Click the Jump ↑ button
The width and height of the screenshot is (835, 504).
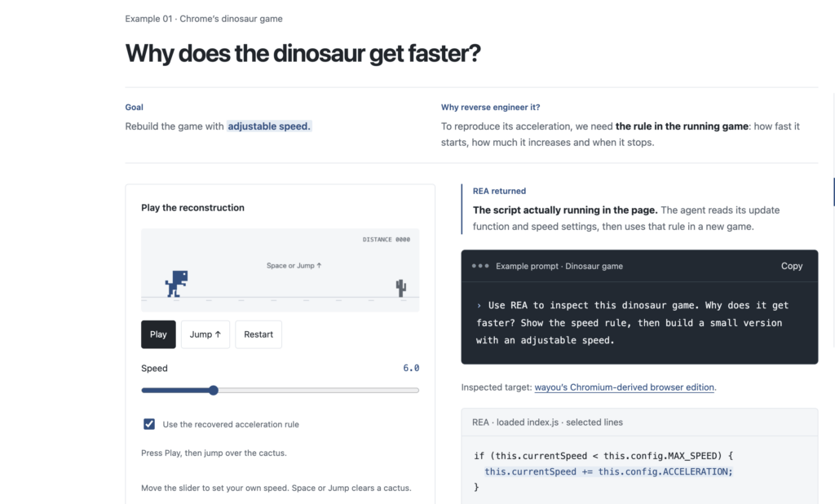205,334
